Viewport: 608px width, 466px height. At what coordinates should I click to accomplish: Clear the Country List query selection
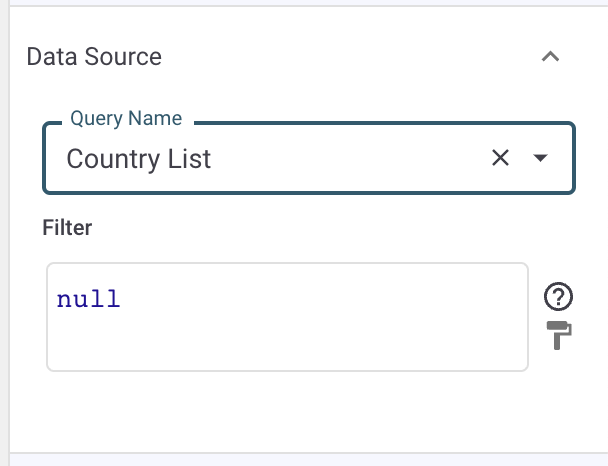pos(500,158)
